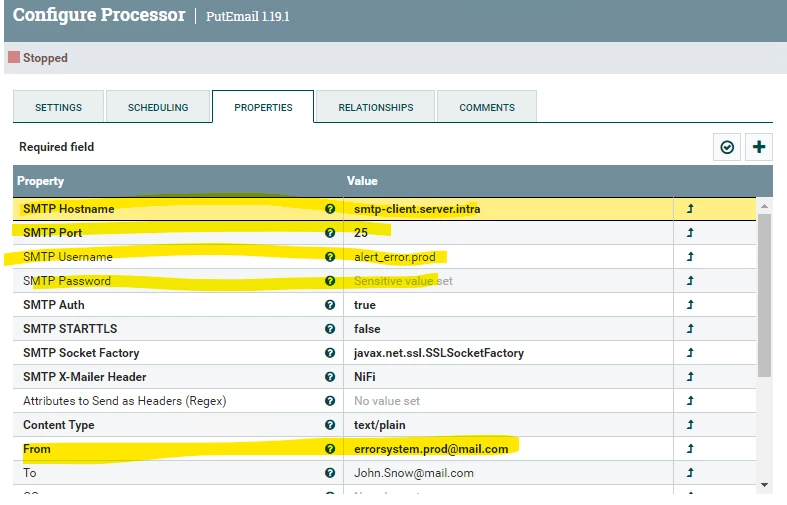Viewport: 787px width, 505px height.
Task: Click arrow icon in SMTP X-Mailer Header row
Action: click(690, 376)
